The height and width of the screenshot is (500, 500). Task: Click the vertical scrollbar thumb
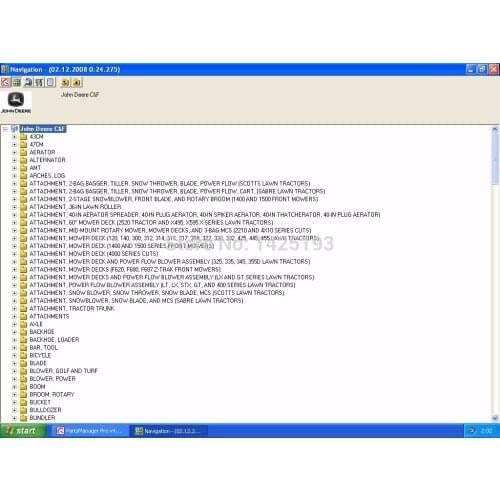coord(495,158)
